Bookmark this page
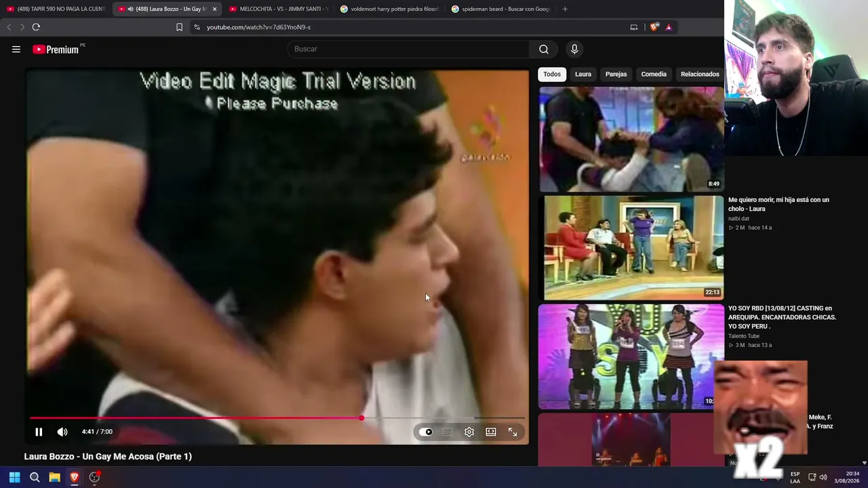This screenshot has width=868, height=488. click(x=179, y=27)
